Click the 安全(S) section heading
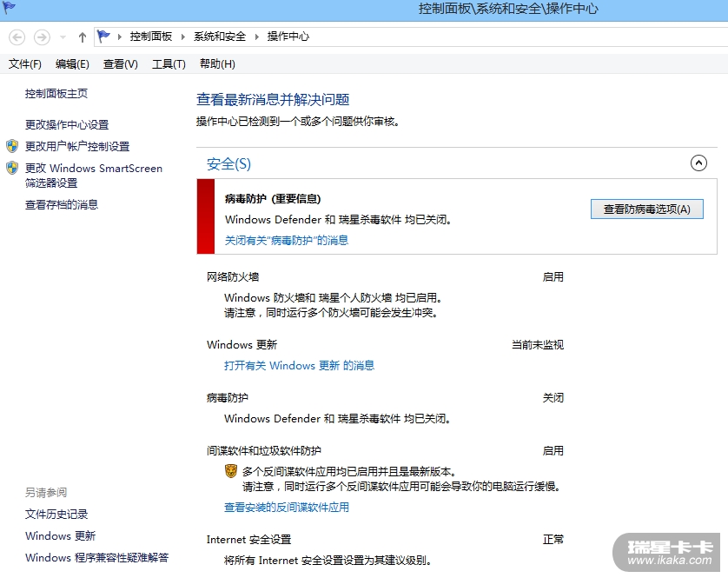This screenshot has height=578, width=728. [x=228, y=164]
